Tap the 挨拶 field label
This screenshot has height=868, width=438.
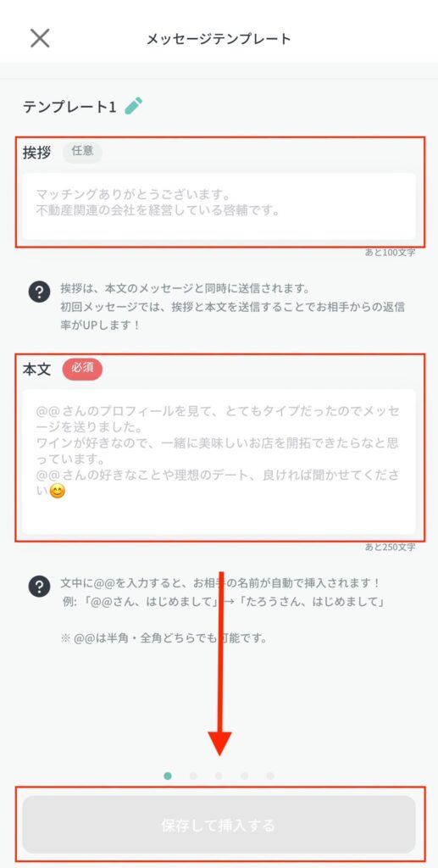coord(36,153)
